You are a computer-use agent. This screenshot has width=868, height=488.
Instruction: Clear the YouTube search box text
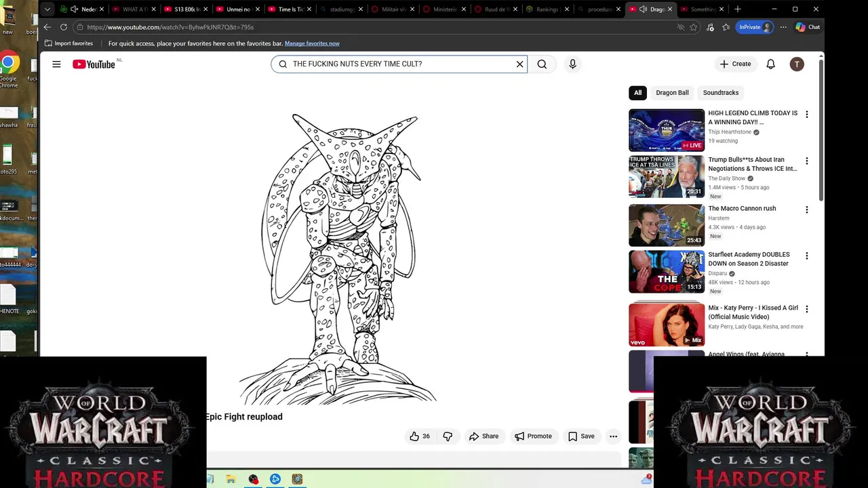520,64
